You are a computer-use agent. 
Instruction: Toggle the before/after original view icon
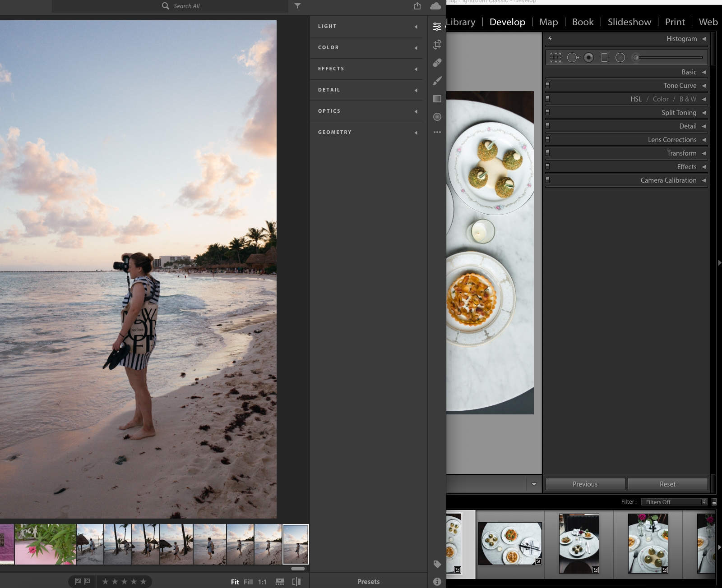coord(296,582)
